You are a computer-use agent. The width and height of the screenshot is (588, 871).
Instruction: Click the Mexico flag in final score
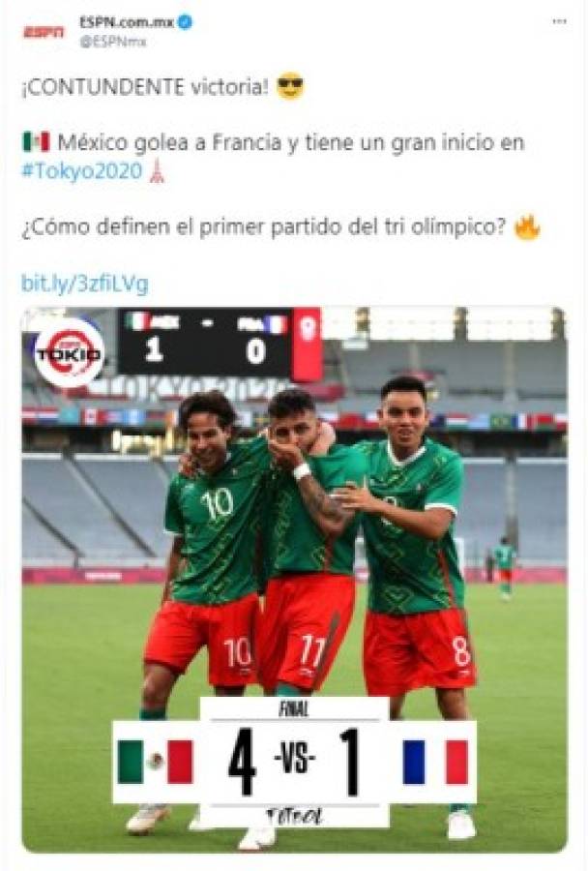[156, 762]
